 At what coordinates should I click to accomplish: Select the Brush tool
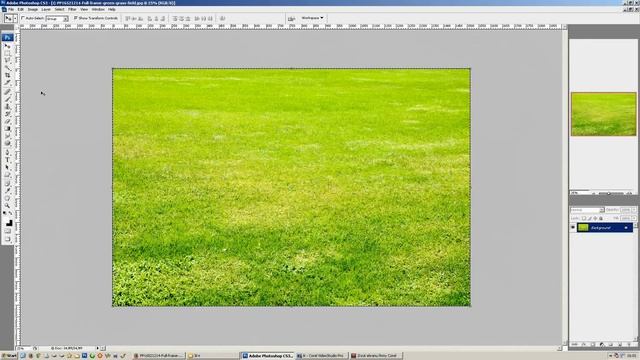(7, 99)
